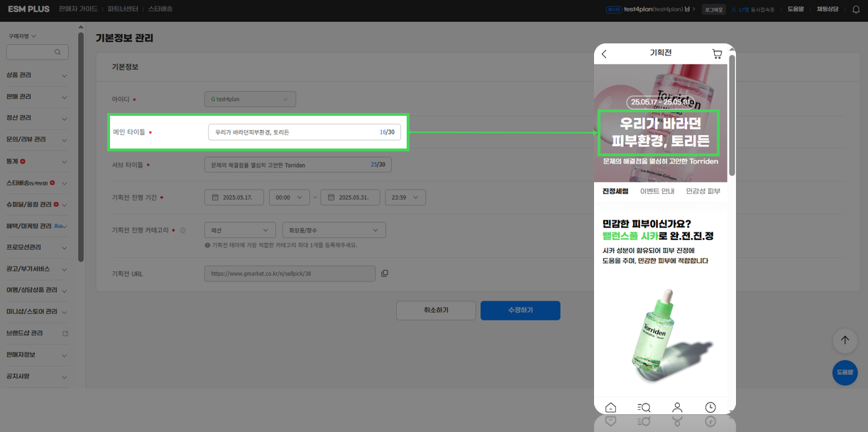868x432 pixels.
Task: Tap the cart icon in the mobile preview
Action: [717, 54]
